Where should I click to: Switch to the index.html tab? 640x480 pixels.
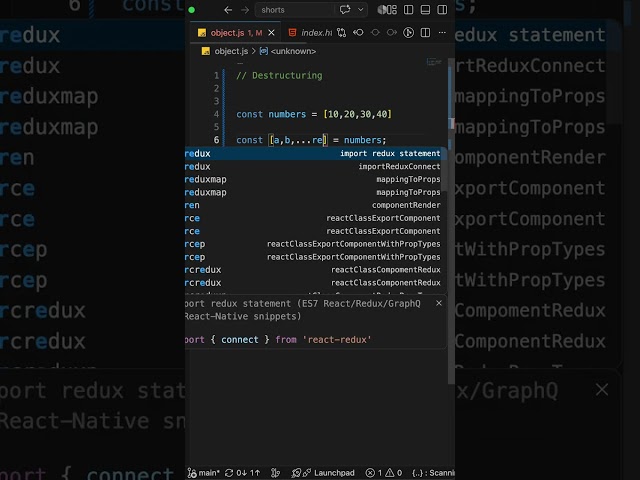(311, 33)
